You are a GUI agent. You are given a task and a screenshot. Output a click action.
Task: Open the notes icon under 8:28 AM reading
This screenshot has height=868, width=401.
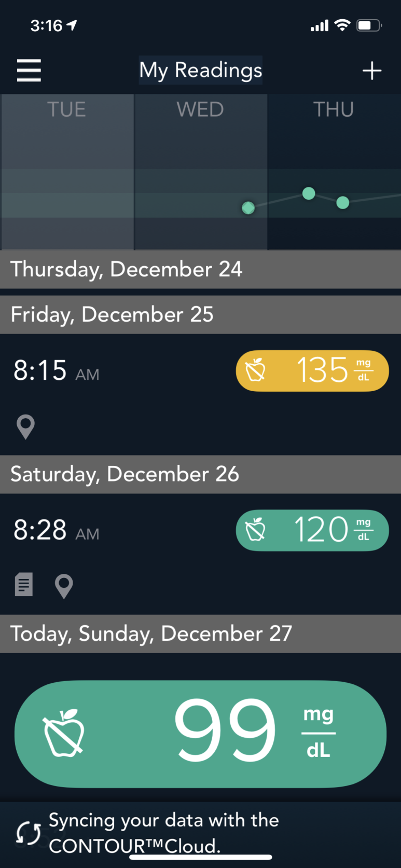(x=24, y=585)
